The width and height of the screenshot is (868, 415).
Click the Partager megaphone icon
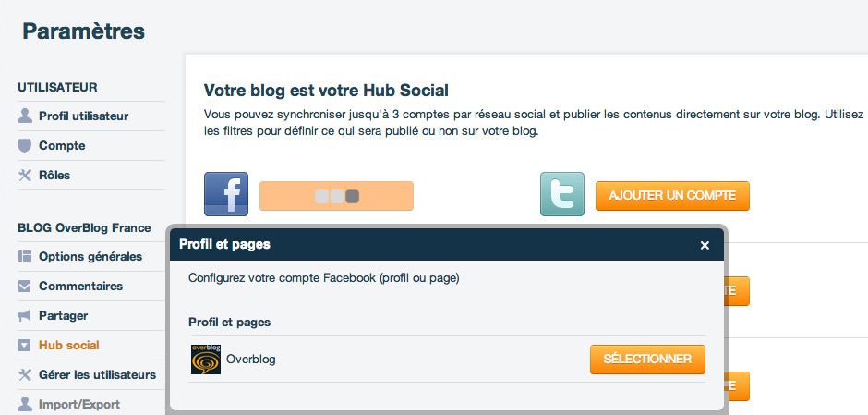point(24,315)
